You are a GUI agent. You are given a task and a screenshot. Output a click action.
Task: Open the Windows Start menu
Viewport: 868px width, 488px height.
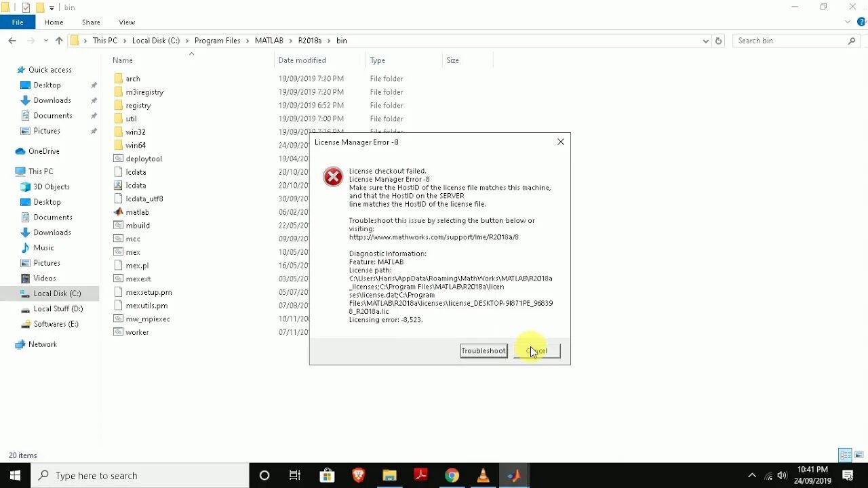(15, 475)
